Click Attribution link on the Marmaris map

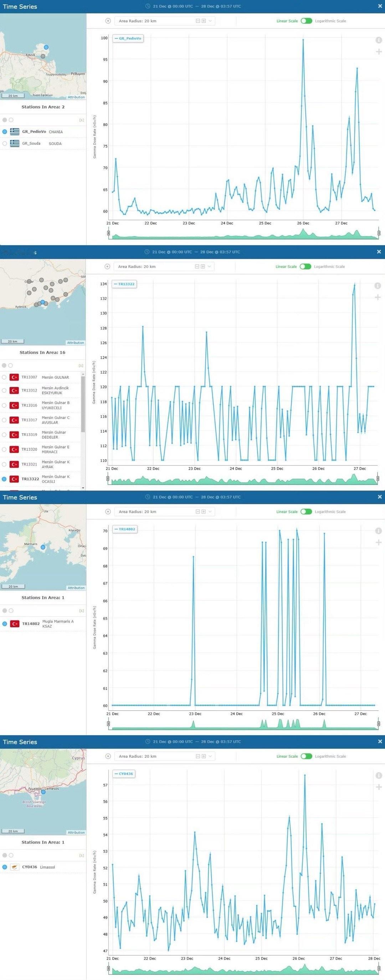click(76, 588)
